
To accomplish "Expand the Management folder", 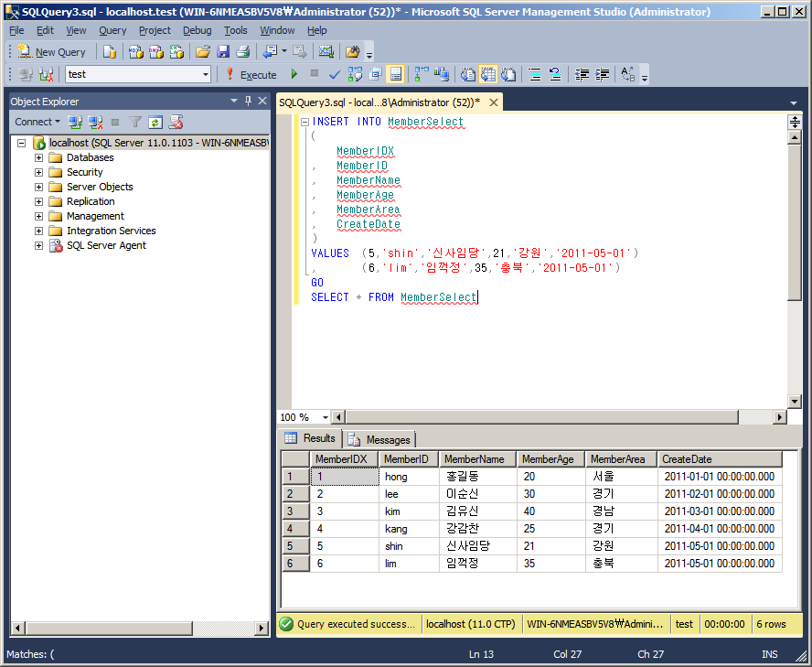I will tap(38, 216).
